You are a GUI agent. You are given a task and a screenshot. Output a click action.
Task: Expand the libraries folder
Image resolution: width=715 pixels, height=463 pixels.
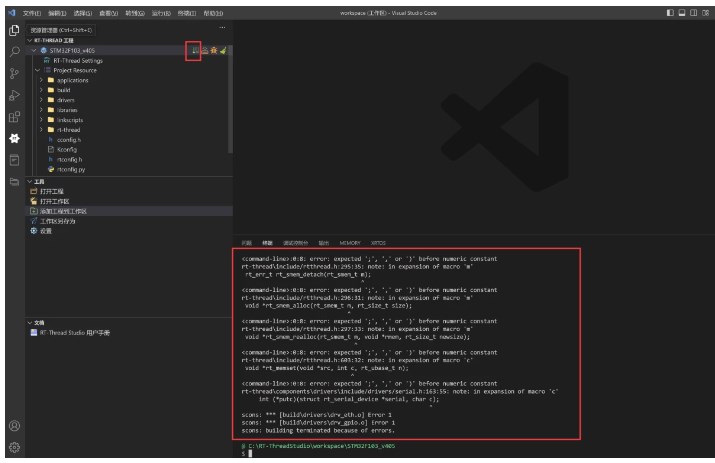41,110
